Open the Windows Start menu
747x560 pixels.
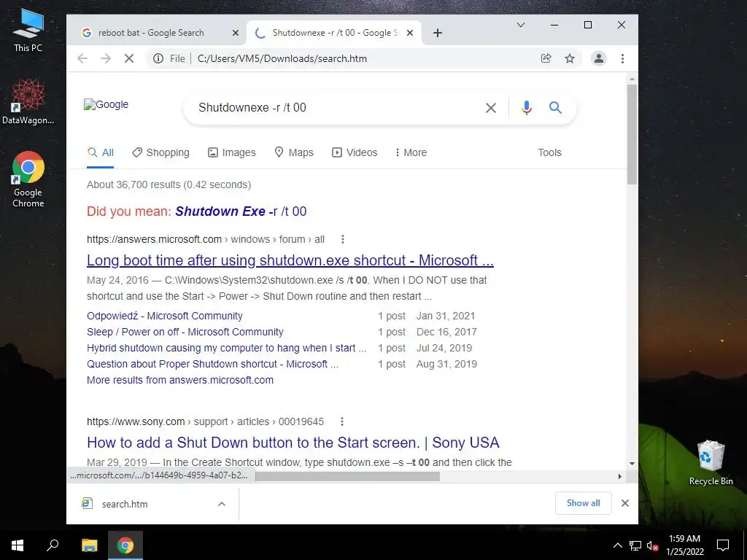(x=18, y=545)
